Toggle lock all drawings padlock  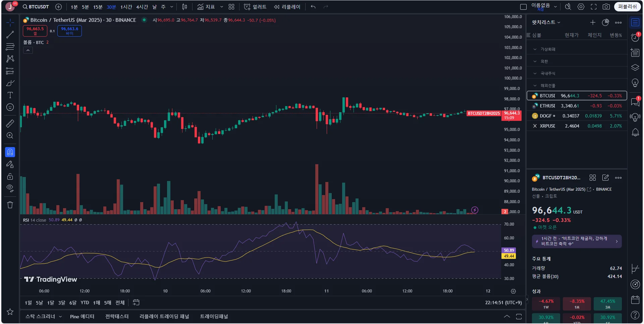coord(10,176)
